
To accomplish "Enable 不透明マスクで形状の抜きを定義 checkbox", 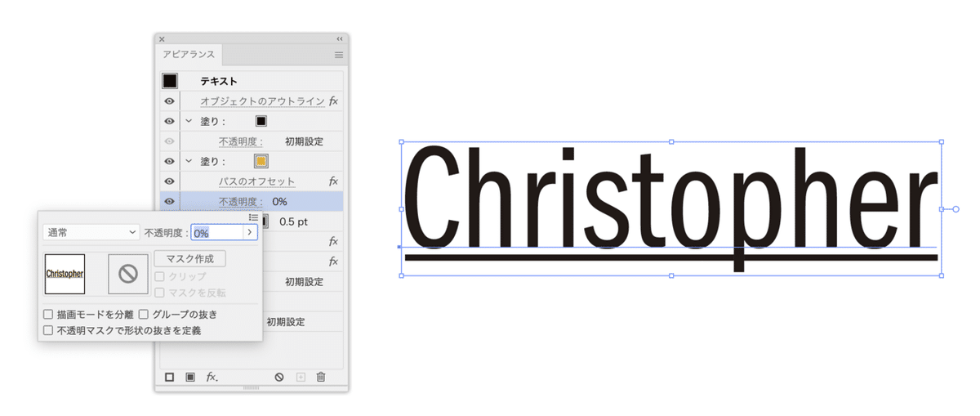I will point(48,331).
